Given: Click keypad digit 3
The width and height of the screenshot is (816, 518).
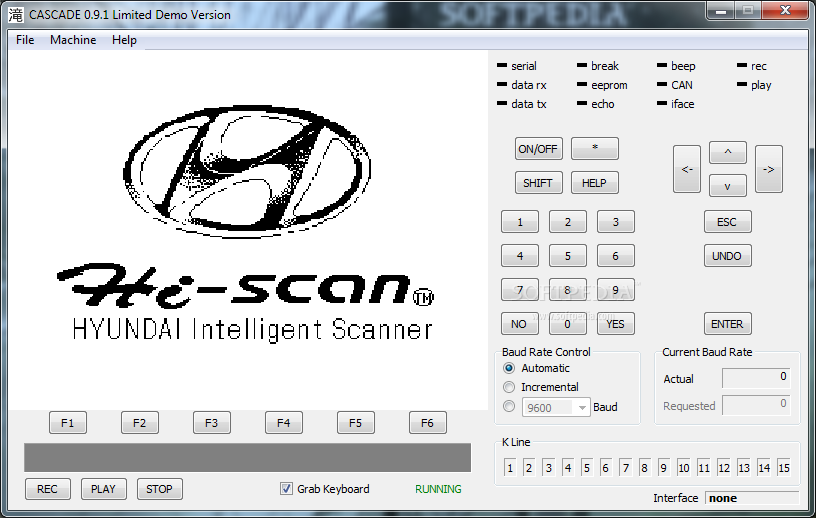Looking at the screenshot, I should pos(616,222).
